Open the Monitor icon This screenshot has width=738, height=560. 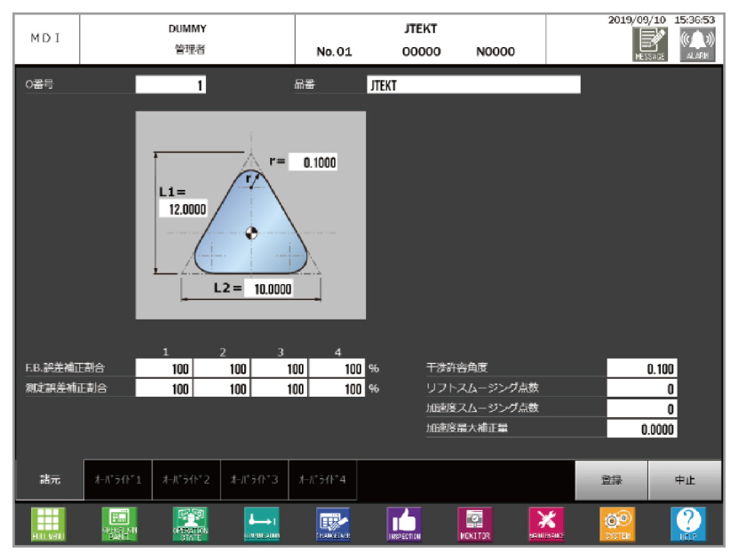point(475,524)
